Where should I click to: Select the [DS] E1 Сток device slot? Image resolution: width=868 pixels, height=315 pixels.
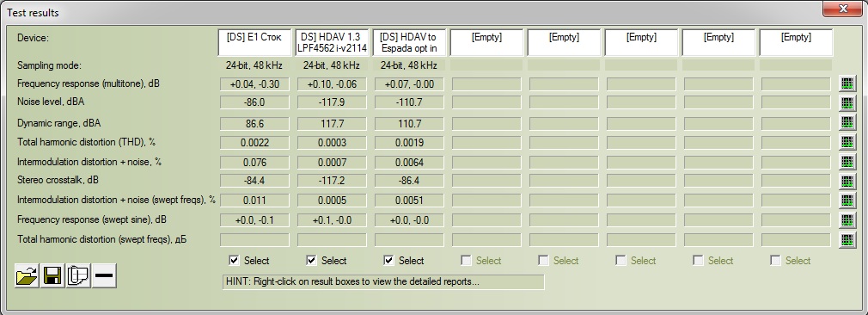254,43
